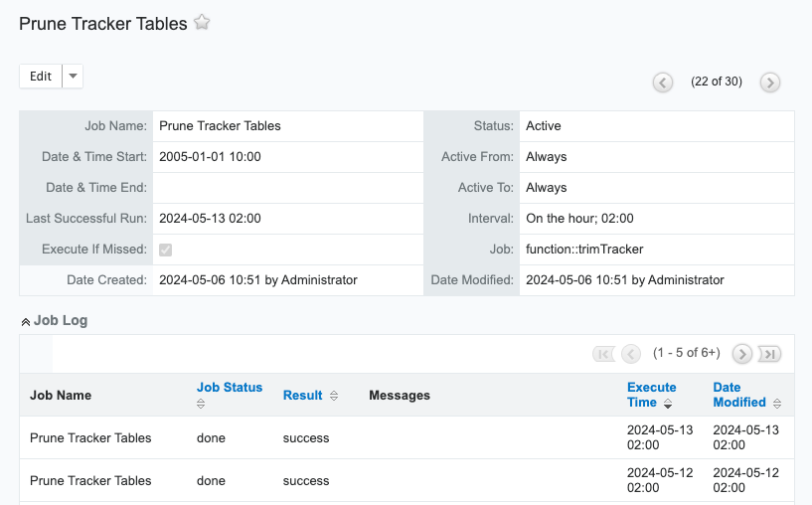Viewport: 812px width, 505px height.
Task: Go to next Job Log page
Action: click(x=742, y=354)
